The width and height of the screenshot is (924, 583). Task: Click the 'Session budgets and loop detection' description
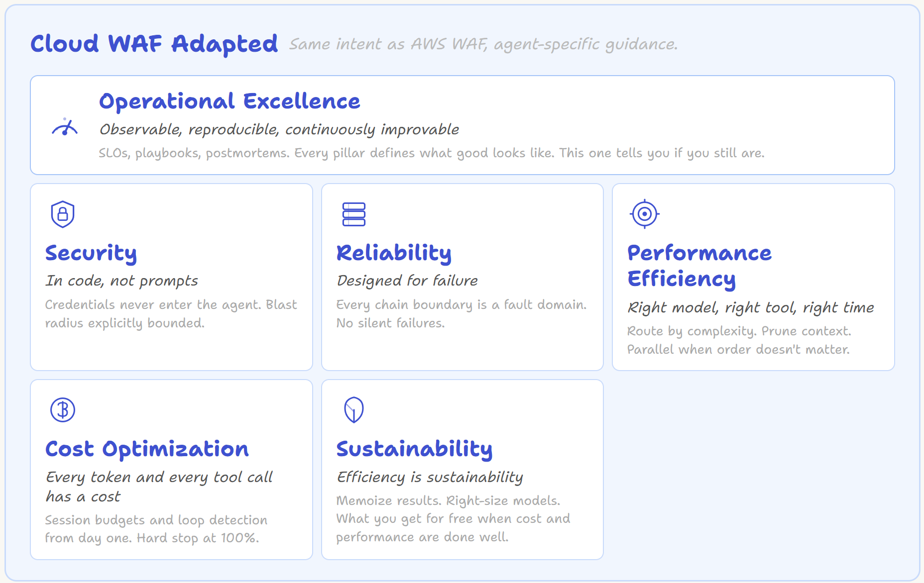(x=156, y=529)
